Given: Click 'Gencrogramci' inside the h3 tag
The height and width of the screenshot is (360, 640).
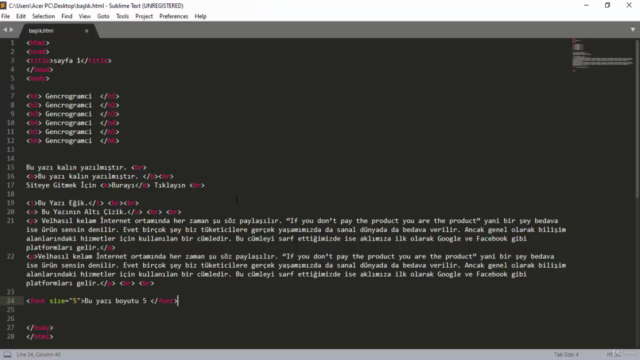Looking at the screenshot, I should [69, 114].
